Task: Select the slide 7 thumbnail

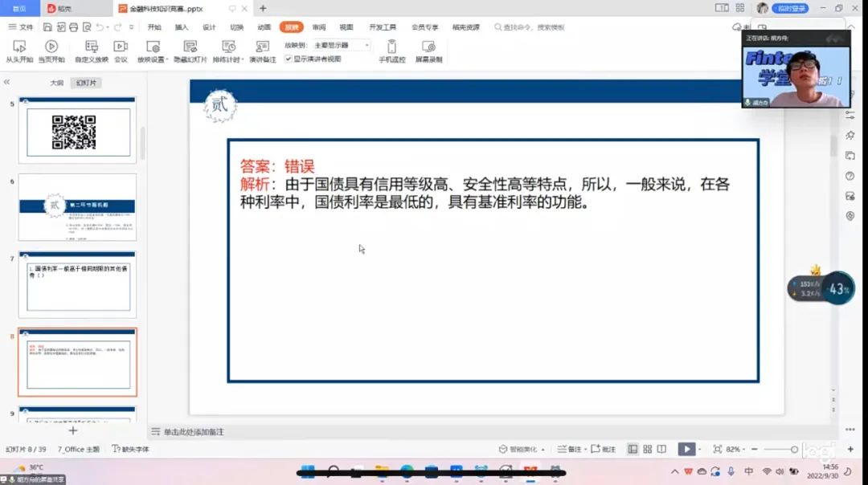Action: tap(78, 283)
